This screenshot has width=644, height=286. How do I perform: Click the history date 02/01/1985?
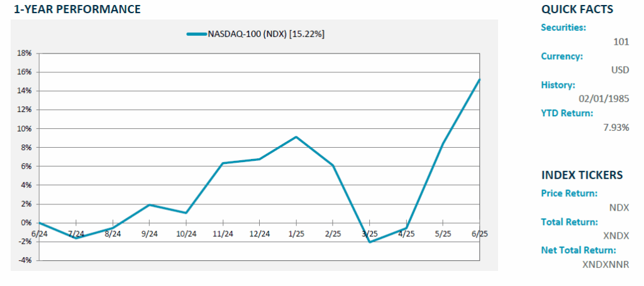(604, 99)
